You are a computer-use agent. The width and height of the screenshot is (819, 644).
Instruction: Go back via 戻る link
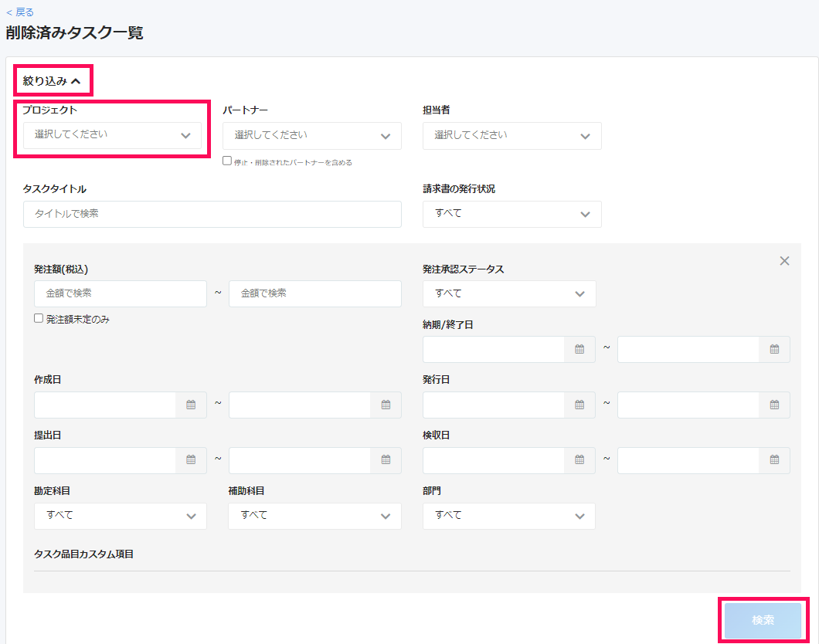coord(20,12)
